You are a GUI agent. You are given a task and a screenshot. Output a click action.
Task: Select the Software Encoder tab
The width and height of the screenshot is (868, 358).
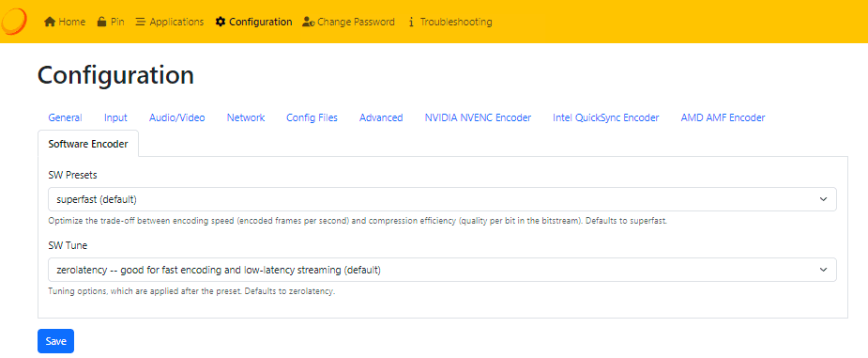click(x=88, y=144)
